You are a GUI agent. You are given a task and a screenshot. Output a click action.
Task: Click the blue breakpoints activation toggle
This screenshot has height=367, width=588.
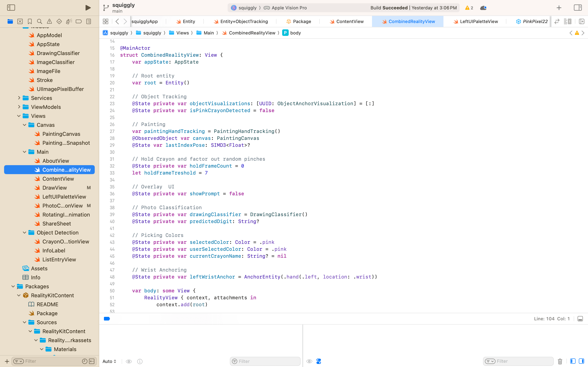pyautogui.click(x=107, y=319)
